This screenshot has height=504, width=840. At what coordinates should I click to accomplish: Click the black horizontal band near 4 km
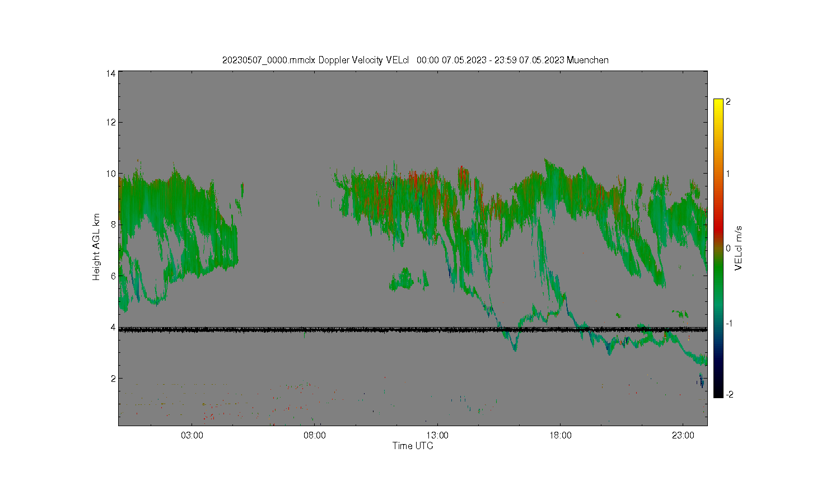pyautogui.click(x=413, y=330)
